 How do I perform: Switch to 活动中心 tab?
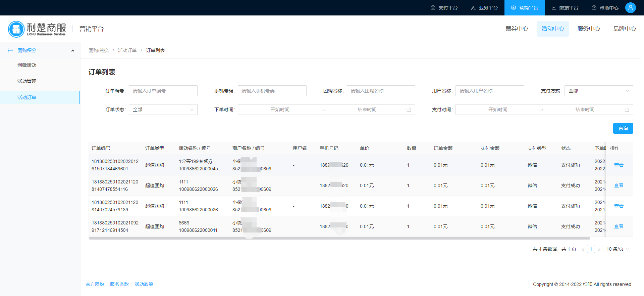tap(553, 29)
